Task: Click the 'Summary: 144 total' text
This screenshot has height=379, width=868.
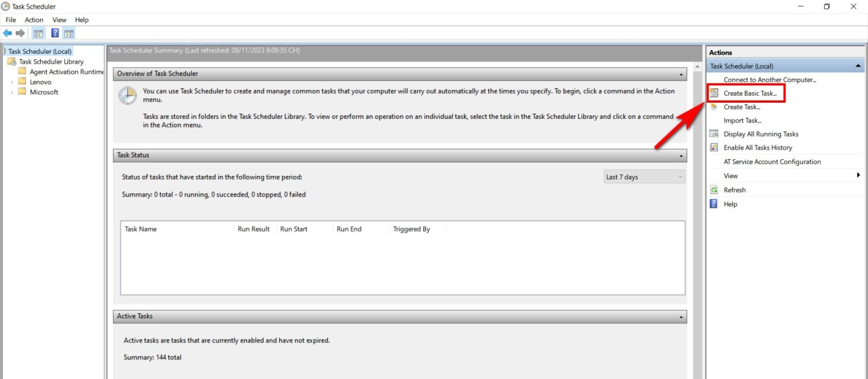Action: pyautogui.click(x=152, y=357)
